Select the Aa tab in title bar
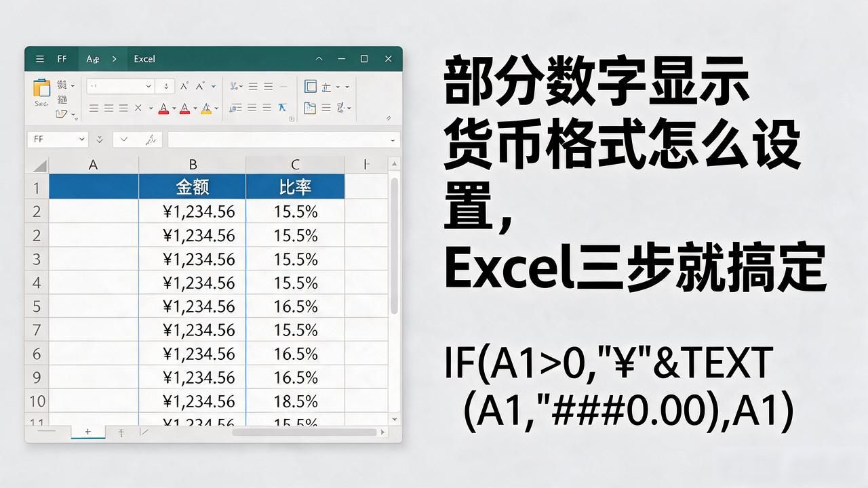 coord(93,59)
